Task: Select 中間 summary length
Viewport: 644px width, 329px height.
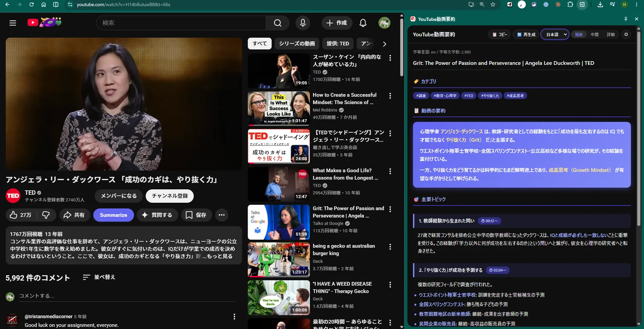Action: click(x=594, y=35)
